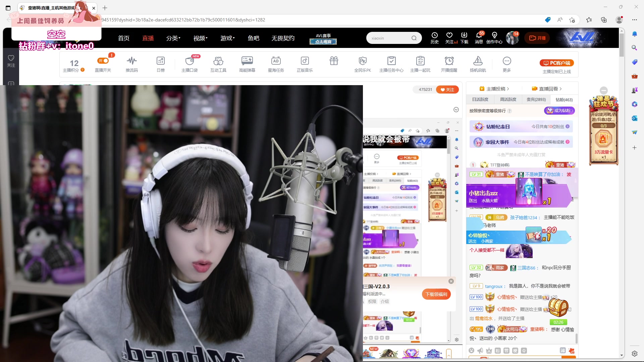Close the 三国-V2.0.3 popup
The width and height of the screenshot is (644, 362).
[451, 281]
